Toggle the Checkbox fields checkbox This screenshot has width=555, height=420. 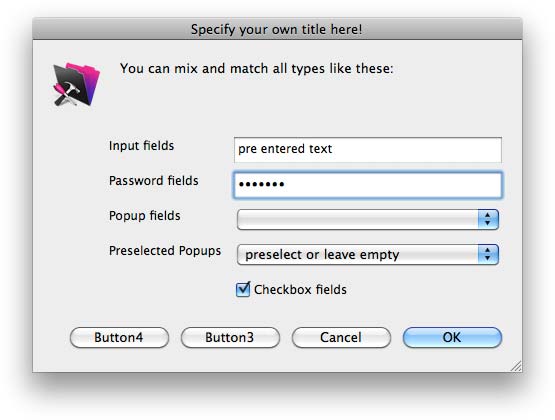tap(243, 289)
